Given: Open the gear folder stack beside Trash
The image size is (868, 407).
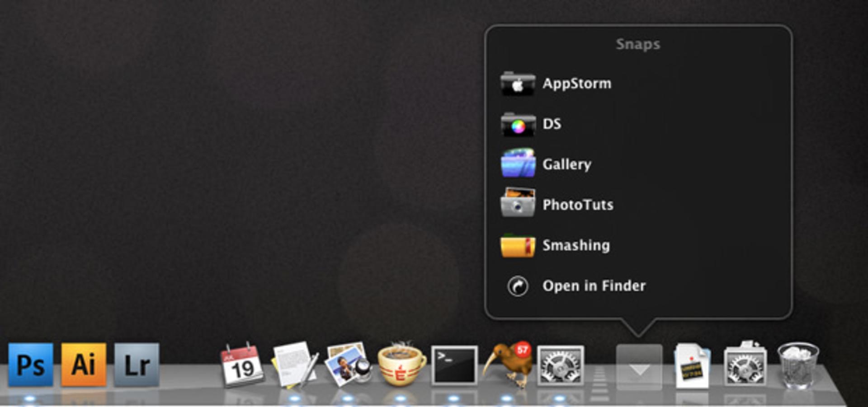Looking at the screenshot, I should click(745, 364).
